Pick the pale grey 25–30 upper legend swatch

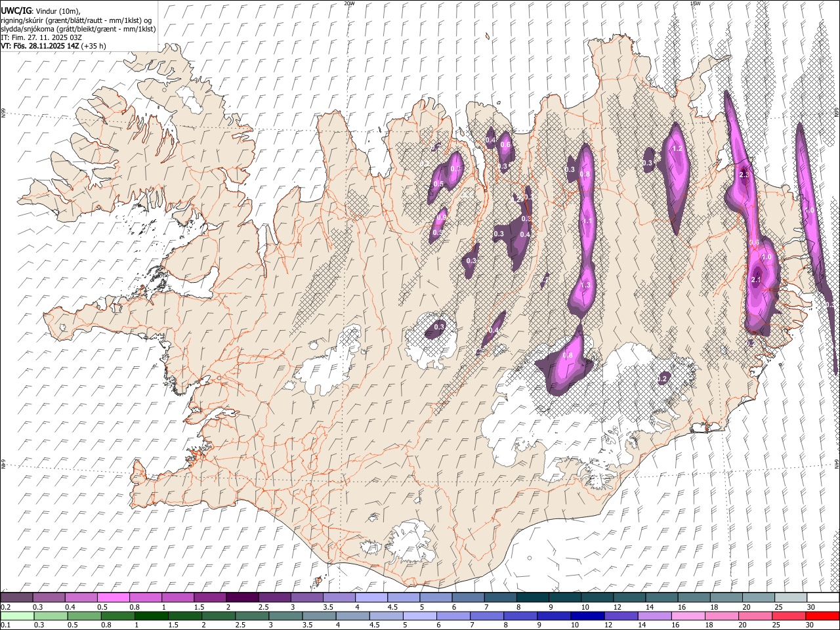pos(791,598)
